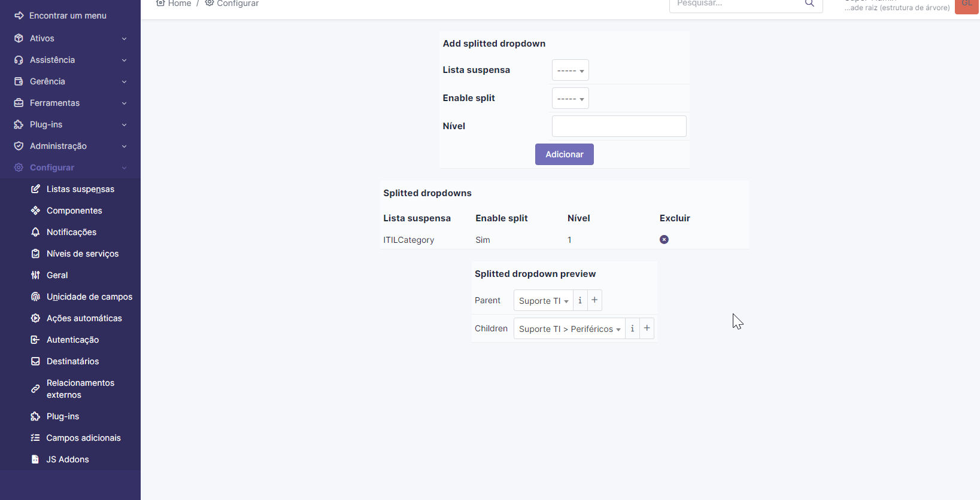Click the Adicionar button
Viewport: 980px width, 500px height.
(x=565, y=154)
